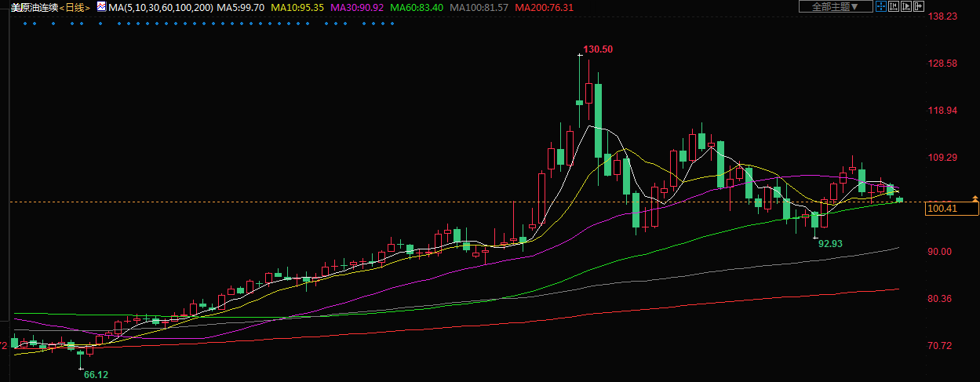Click the 92.93 low price marker

829,244
